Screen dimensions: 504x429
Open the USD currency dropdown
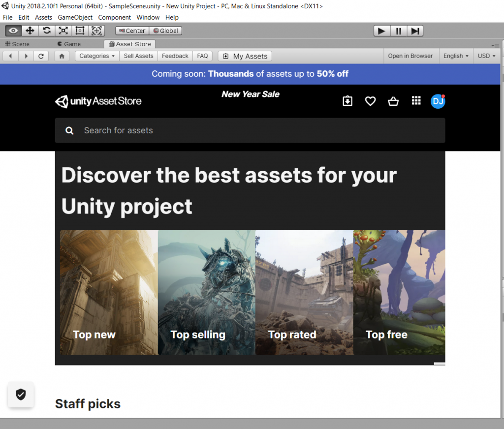[487, 56]
